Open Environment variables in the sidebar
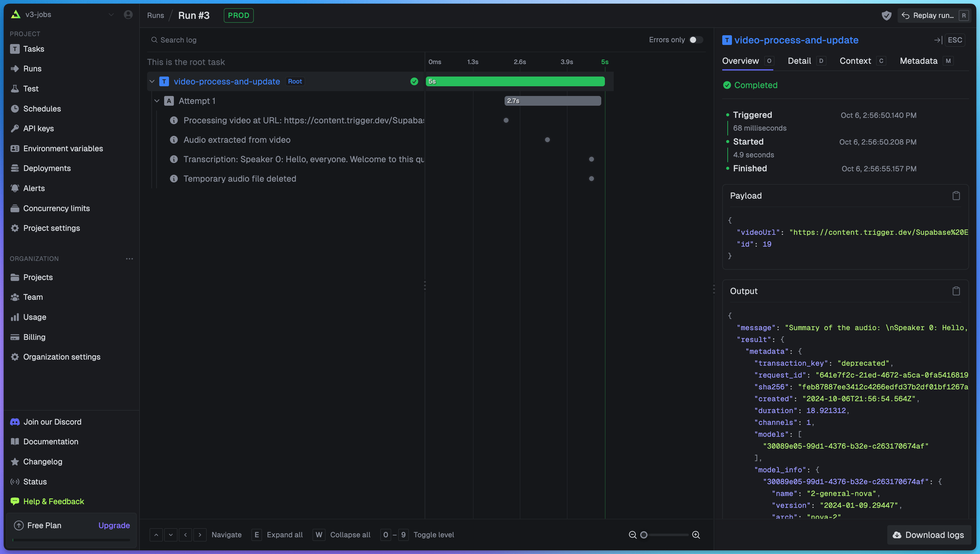 (x=63, y=149)
